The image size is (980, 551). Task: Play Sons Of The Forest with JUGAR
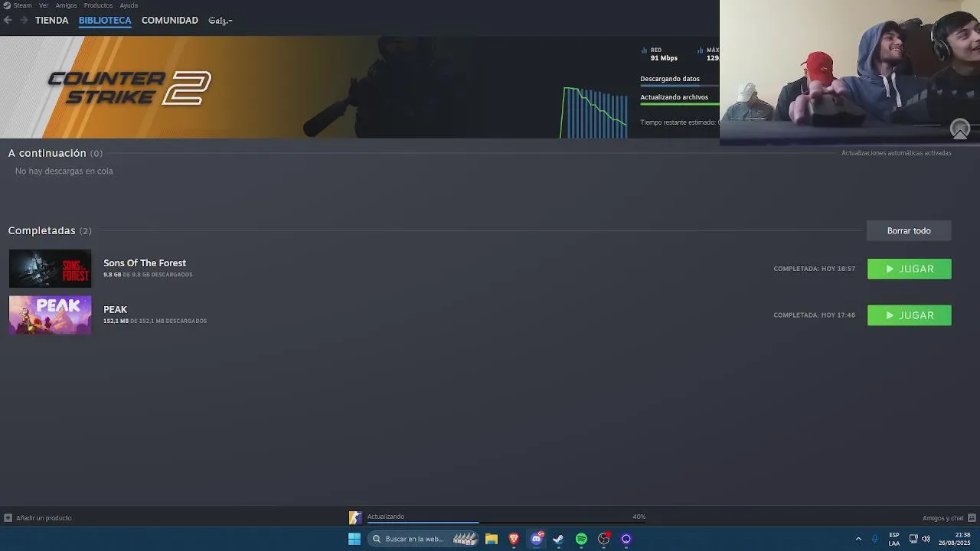pos(909,269)
